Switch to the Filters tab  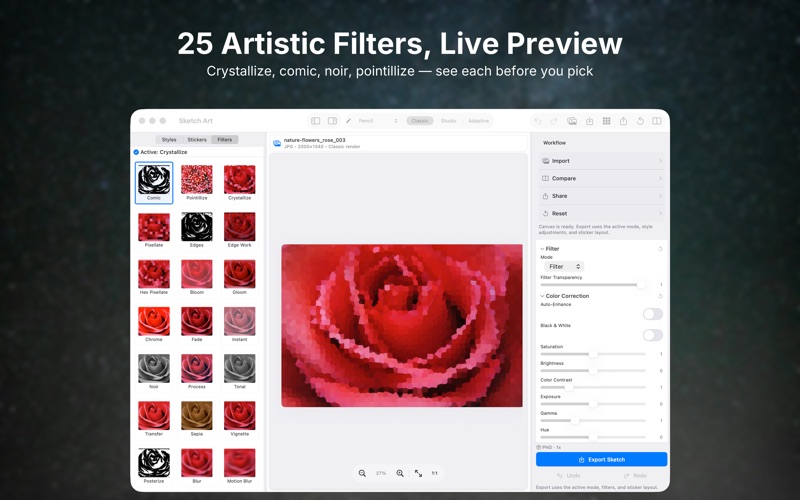(224, 140)
